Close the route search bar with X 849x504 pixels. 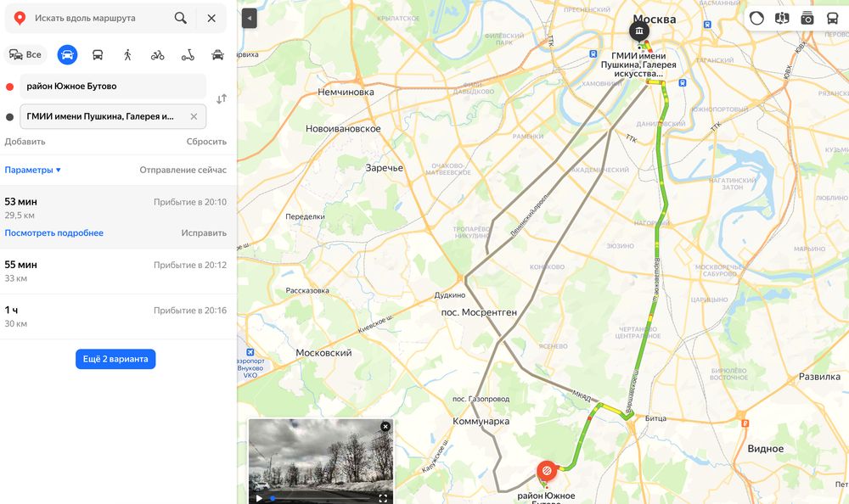(x=211, y=18)
